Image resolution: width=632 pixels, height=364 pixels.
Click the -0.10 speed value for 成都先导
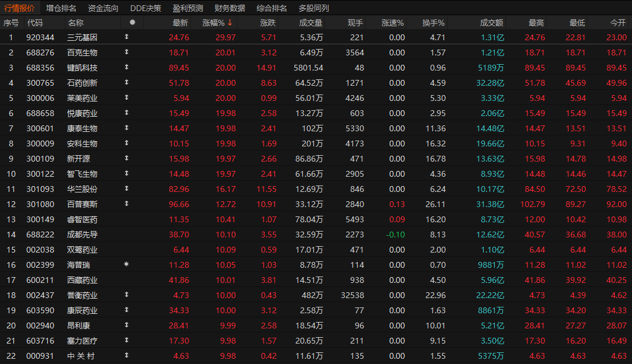(396, 235)
